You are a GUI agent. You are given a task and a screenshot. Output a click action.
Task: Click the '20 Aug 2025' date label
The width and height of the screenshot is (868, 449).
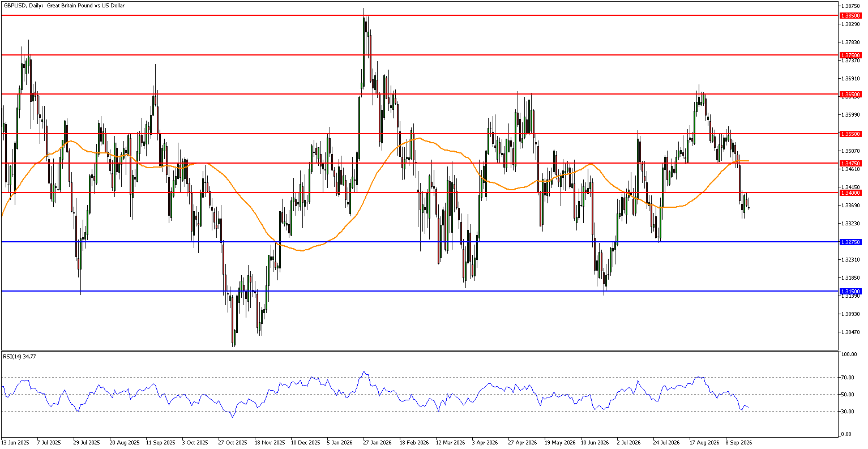pyautogui.click(x=124, y=442)
